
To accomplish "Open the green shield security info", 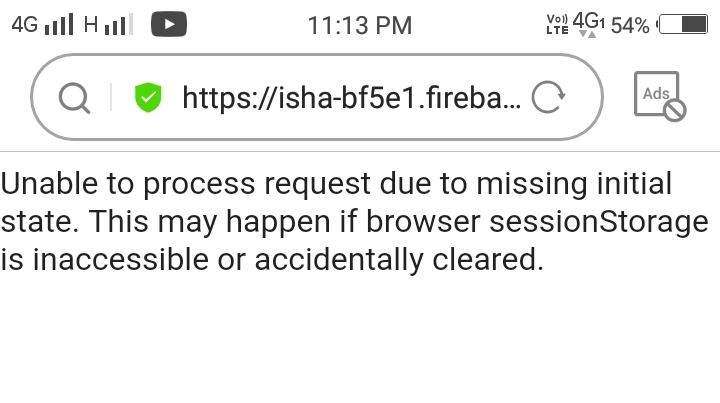I will pos(148,97).
